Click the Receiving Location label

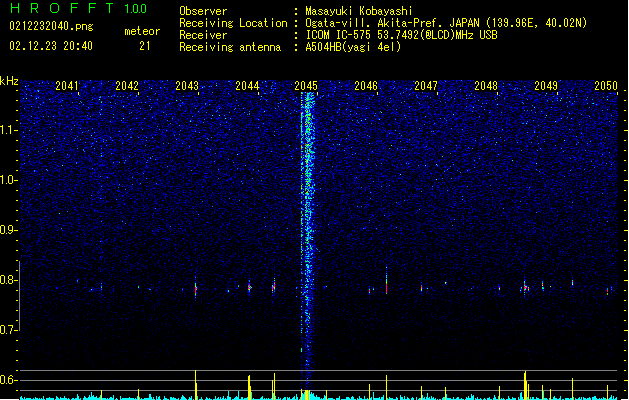(x=233, y=23)
